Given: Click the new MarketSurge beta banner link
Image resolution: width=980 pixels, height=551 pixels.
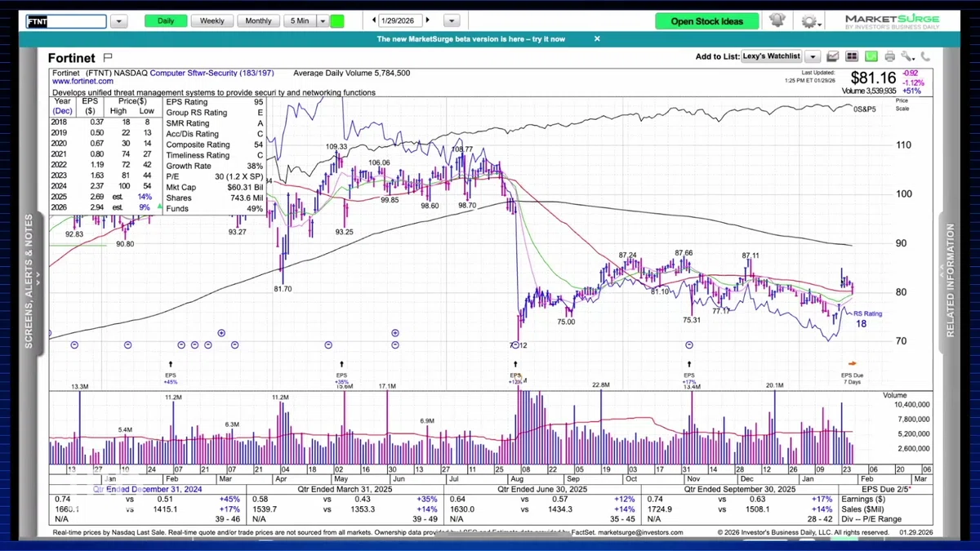Looking at the screenshot, I should pos(470,38).
